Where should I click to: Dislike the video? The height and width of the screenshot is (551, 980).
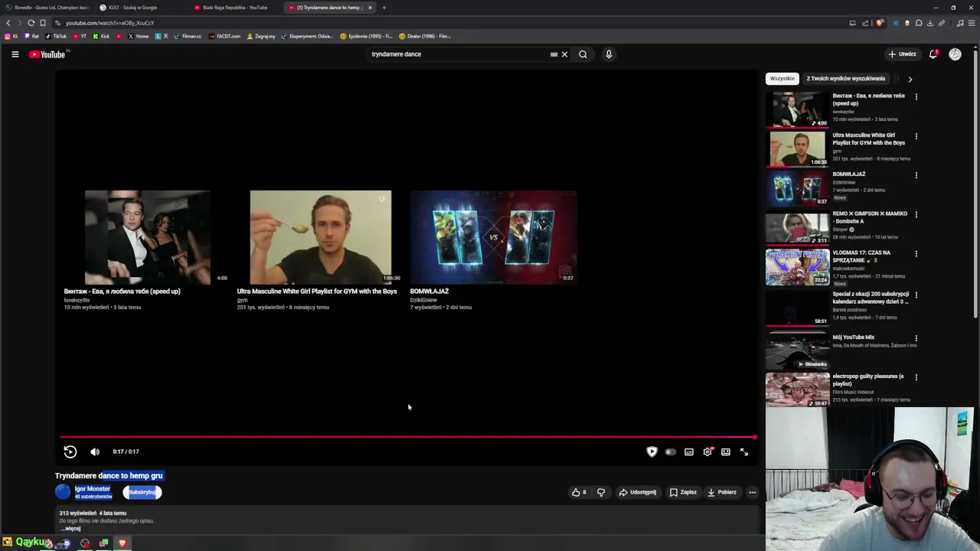click(x=601, y=492)
